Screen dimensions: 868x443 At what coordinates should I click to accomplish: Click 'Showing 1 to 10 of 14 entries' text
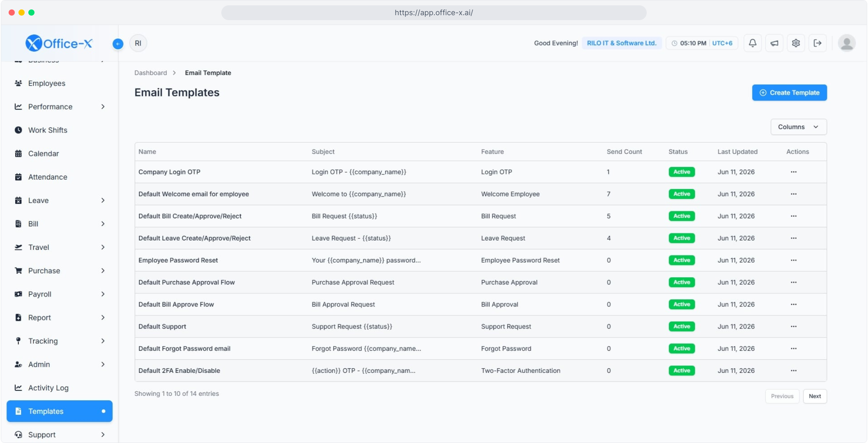177,393
